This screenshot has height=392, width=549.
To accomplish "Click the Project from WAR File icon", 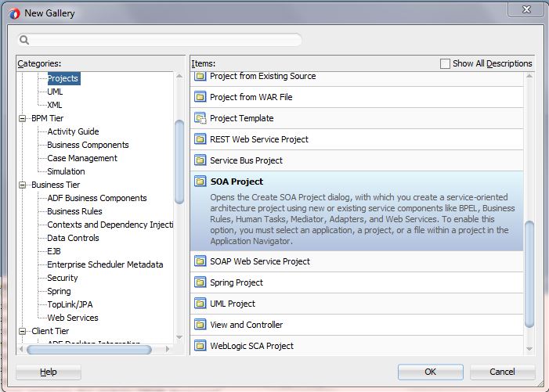I will [x=200, y=97].
